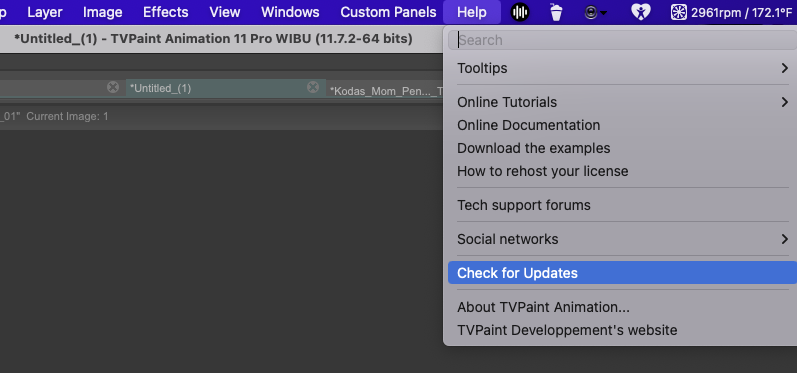The width and height of the screenshot is (797, 373).
Task: Open the fan speed 2961rpm status item
Action: coord(731,12)
